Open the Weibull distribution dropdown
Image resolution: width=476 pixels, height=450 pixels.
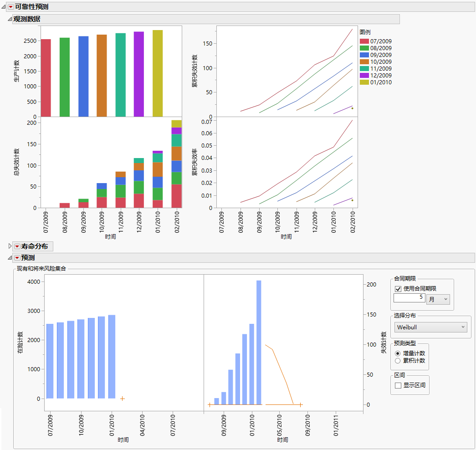pyautogui.click(x=430, y=327)
